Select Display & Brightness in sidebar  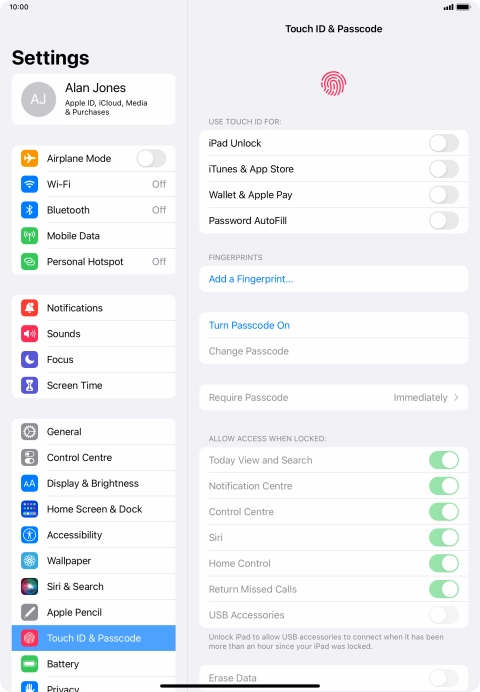94,483
